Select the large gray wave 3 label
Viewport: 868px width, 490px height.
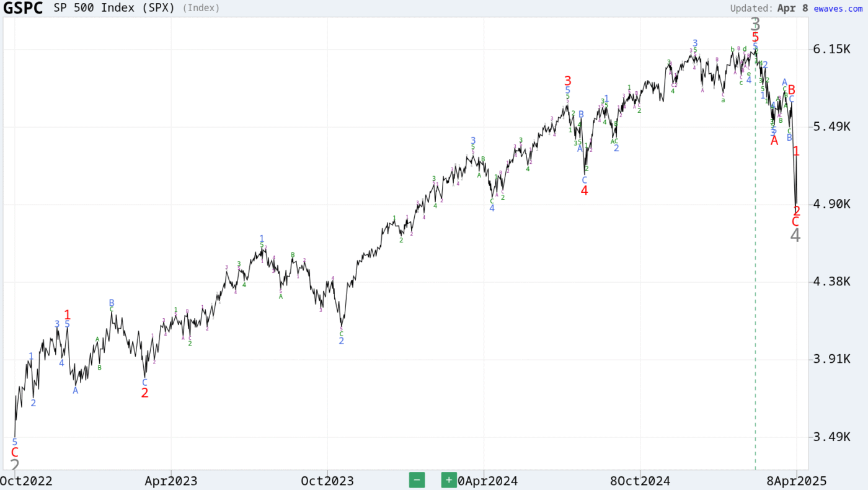(x=755, y=24)
